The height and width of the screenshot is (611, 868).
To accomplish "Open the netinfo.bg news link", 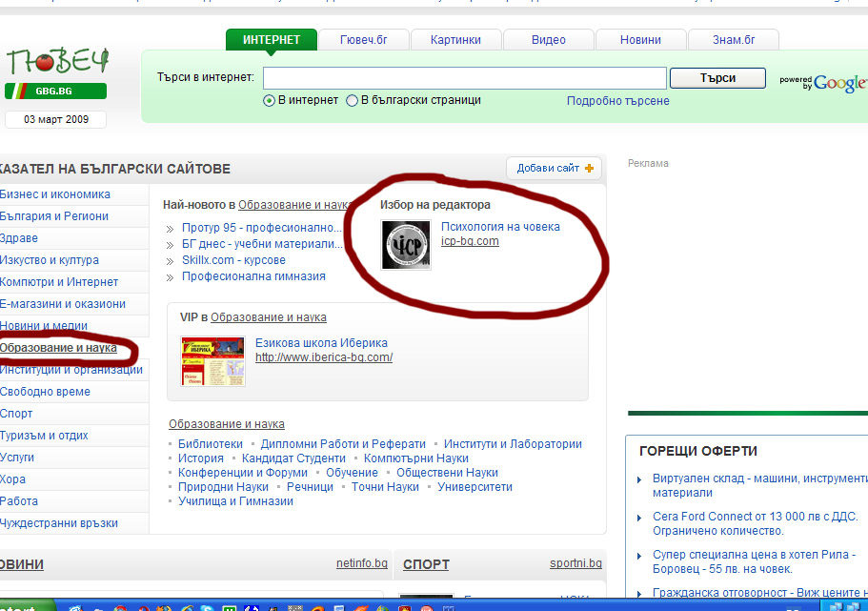I will pyautogui.click(x=361, y=563).
